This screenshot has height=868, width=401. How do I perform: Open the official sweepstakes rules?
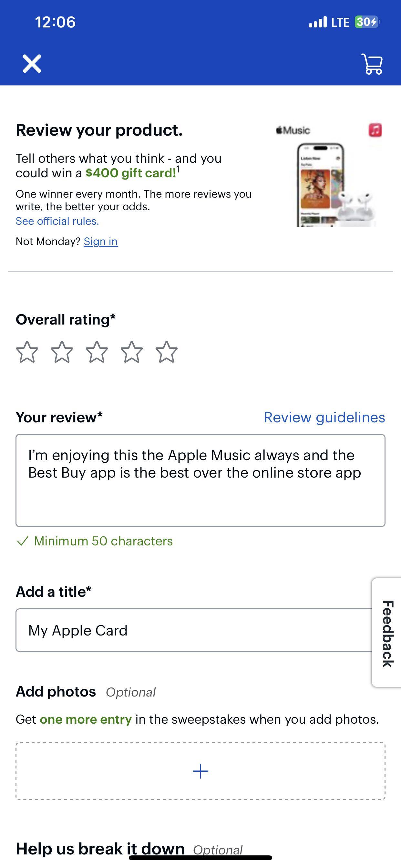tap(57, 221)
